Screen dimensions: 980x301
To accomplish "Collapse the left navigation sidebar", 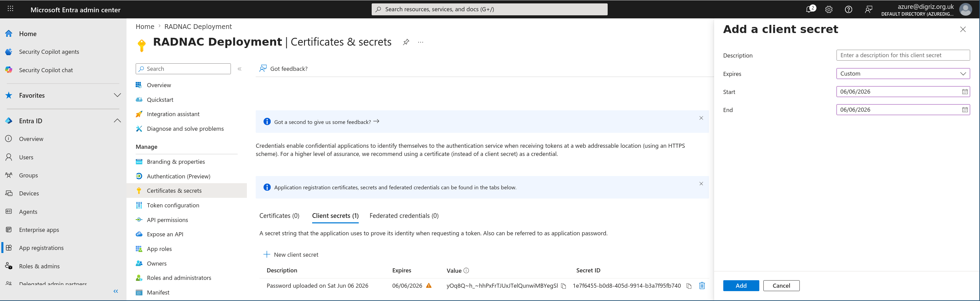I will click(116, 291).
